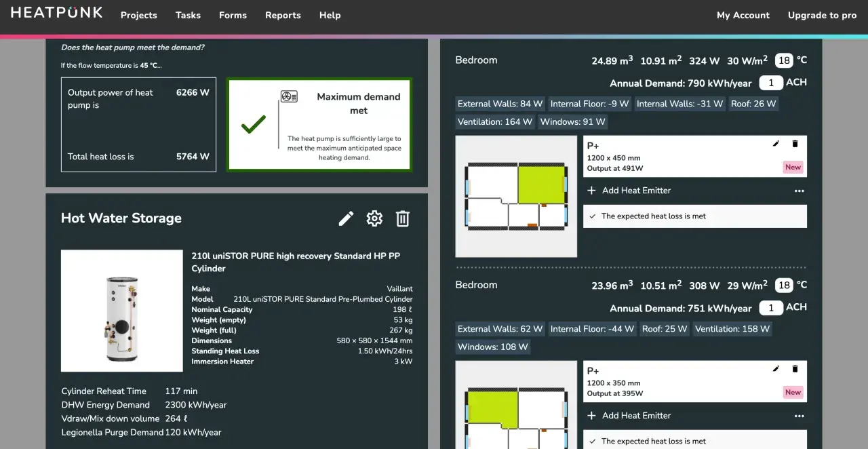Delete the Hot Water Storage cylinder

coord(403,218)
